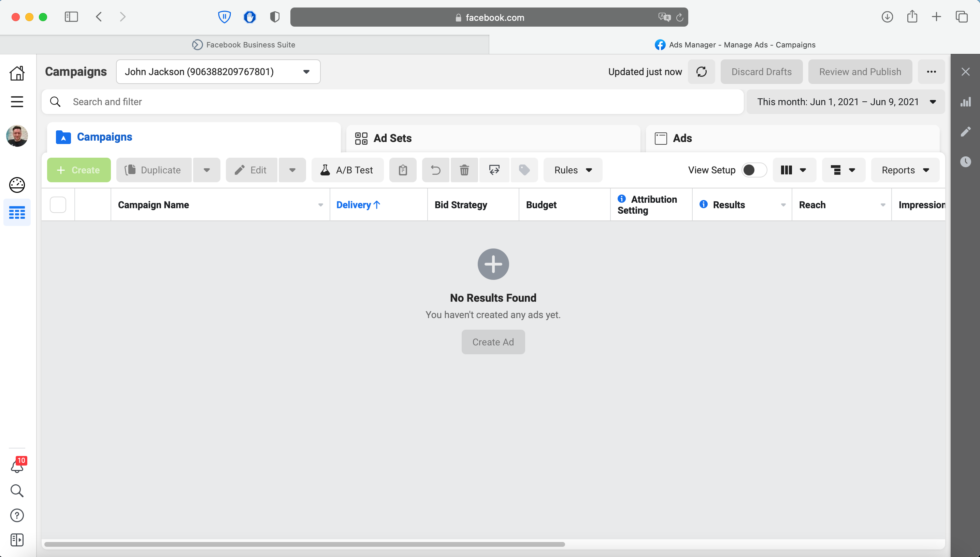Open the columns layout dropdown
This screenshot has width=980, height=557.
794,170
